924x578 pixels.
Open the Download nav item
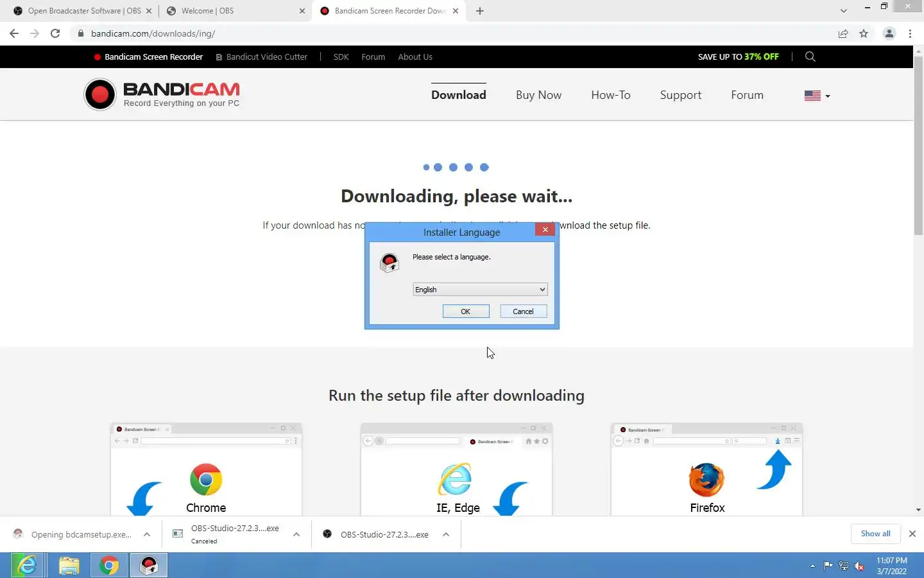(459, 95)
